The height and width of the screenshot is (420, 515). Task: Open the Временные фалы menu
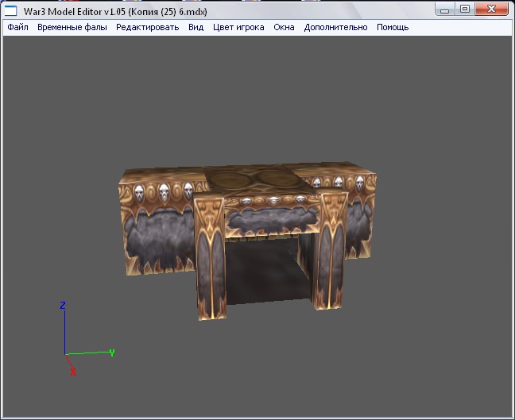(x=72, y=27)
